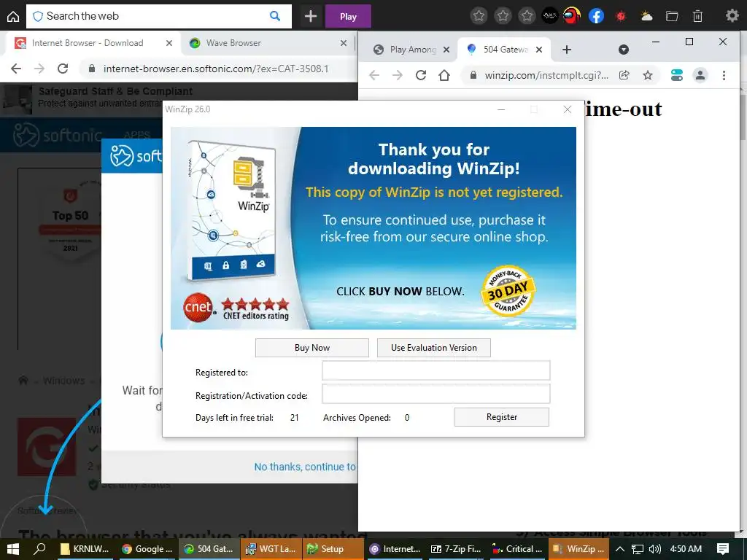Close the Internet Browser - Download tab
This screenshot has height=560, width=747.
click(x=169, y=43)
